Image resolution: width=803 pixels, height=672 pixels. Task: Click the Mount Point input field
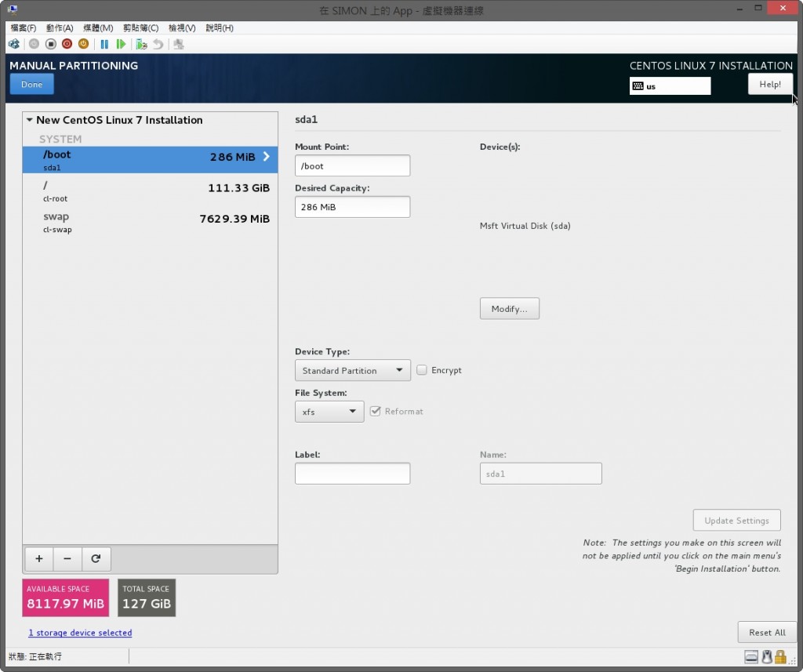pyautogui.click(x=352, y=165)
